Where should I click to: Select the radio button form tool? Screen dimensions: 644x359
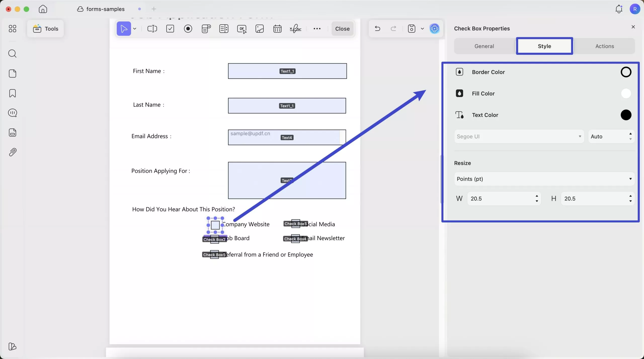[x=188, y=28]
